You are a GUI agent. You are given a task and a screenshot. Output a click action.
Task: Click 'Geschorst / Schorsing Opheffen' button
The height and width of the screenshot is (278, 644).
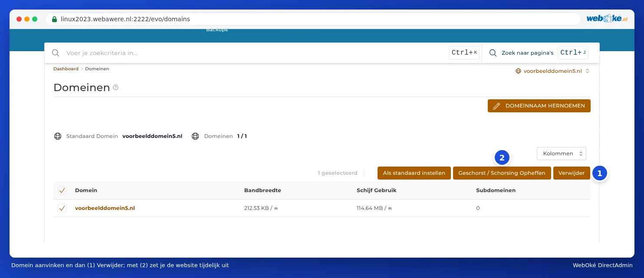[x=502, y=173]
